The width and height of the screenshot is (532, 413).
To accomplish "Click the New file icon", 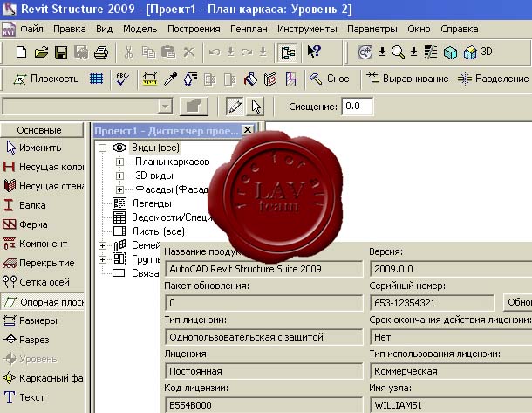I will (x=22, y=52).
